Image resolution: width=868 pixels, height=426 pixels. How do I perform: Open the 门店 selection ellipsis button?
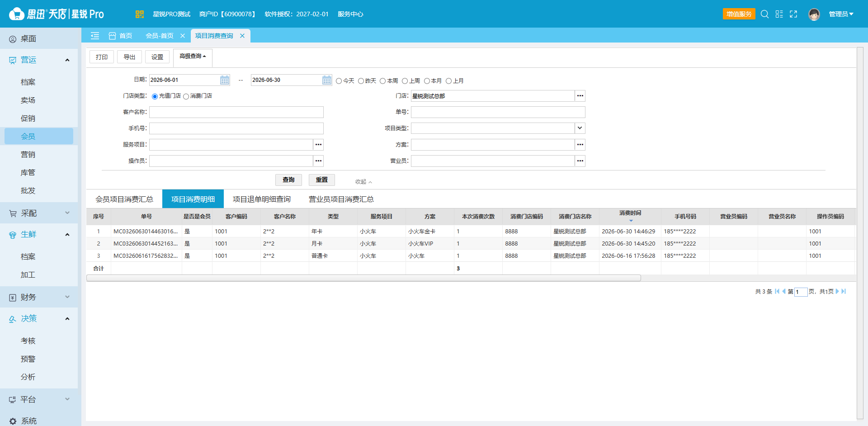(580, 96)
